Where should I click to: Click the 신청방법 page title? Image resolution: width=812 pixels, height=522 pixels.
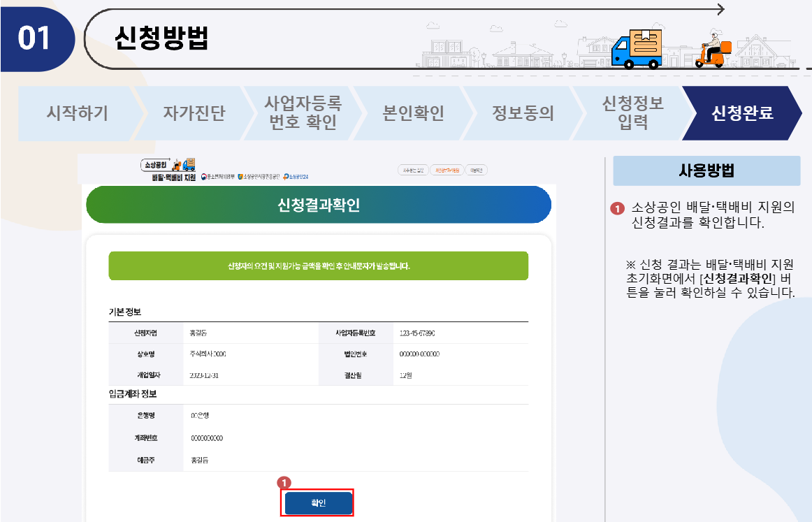click(x=161, y=38)
